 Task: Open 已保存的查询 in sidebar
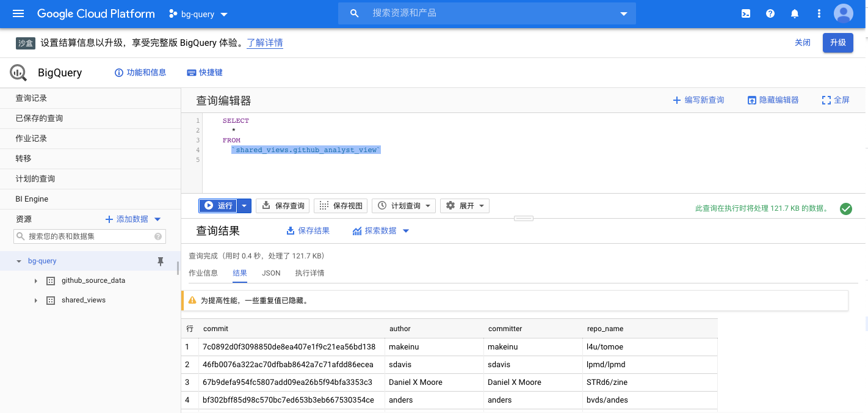[x=90, y=119]
